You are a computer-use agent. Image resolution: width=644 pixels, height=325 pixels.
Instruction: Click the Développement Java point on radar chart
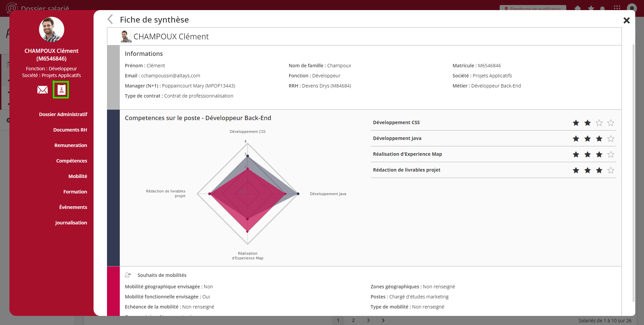[x=298, y=194]
